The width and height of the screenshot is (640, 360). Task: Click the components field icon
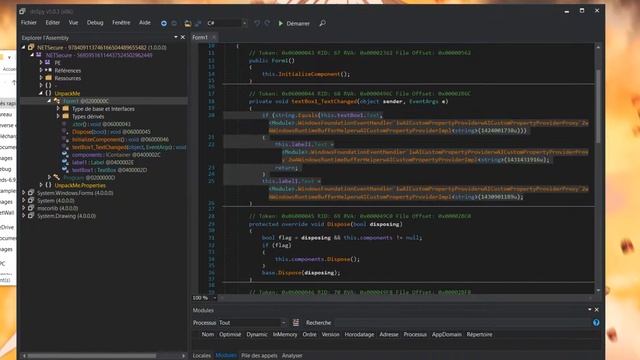click(x=65, y=155)
